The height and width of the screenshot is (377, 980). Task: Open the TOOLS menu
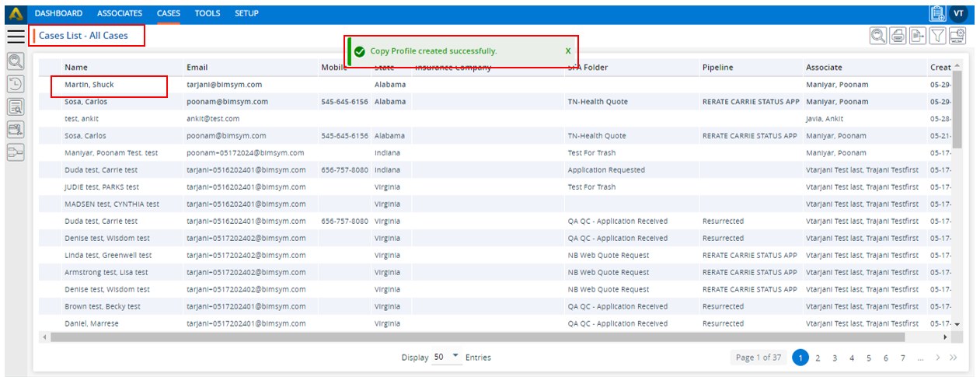click(208, 13)
